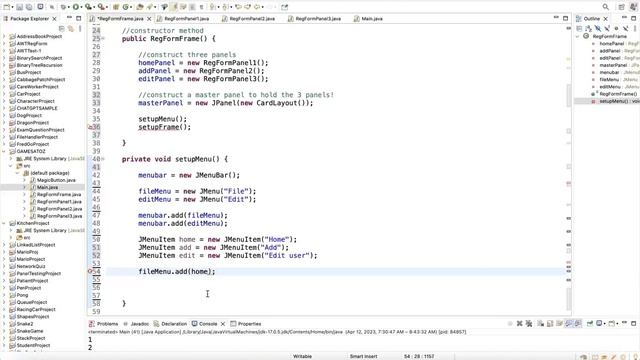Select masterPanel field in Outline

point(613,65)
